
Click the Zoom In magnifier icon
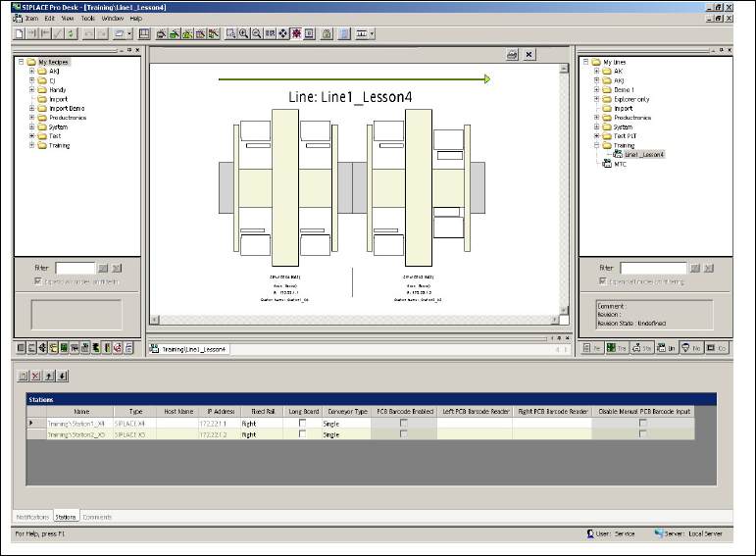[x=244, y=33]
